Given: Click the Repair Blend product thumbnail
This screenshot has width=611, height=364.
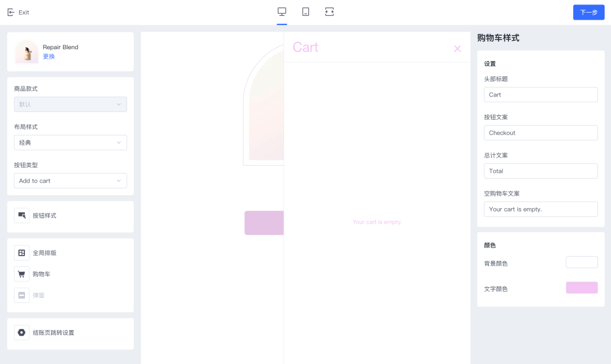Looking at the screenshot, I should [x=27, y=52].
